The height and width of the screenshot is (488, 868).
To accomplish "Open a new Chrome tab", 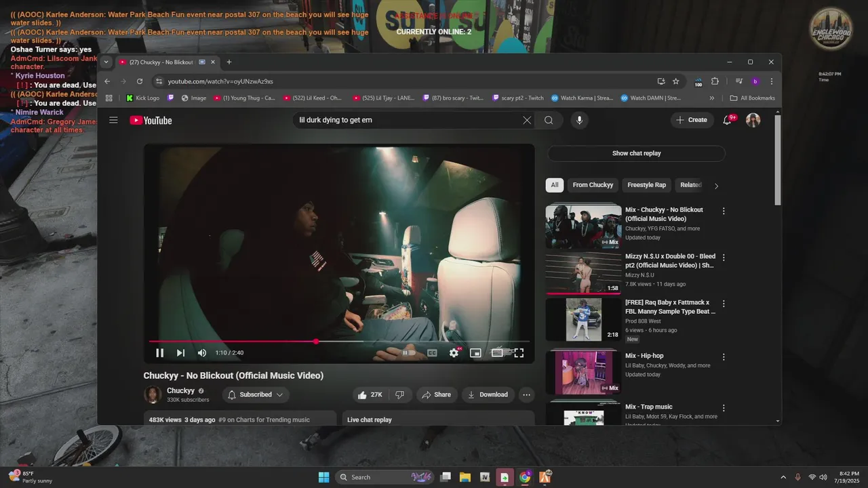I will 229,62.
